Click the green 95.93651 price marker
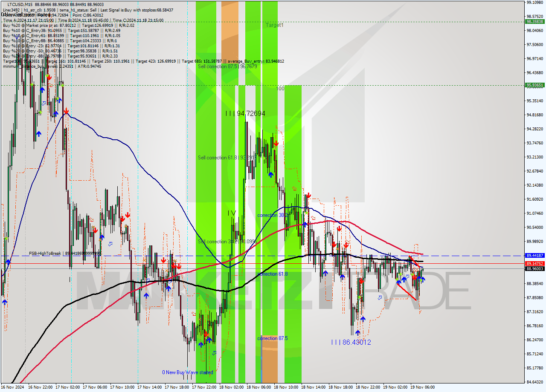This screenshot has width=546, height=392. [x=535, y=85]
